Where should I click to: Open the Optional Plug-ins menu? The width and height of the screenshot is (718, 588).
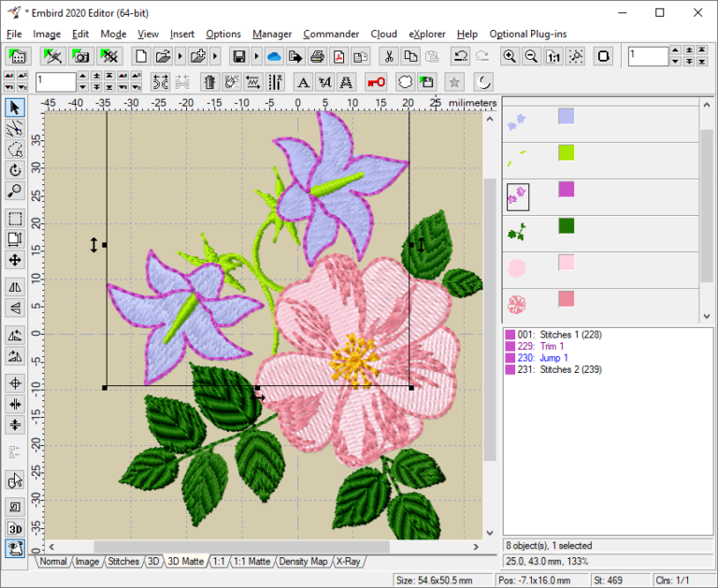click(x=527, y=34)
